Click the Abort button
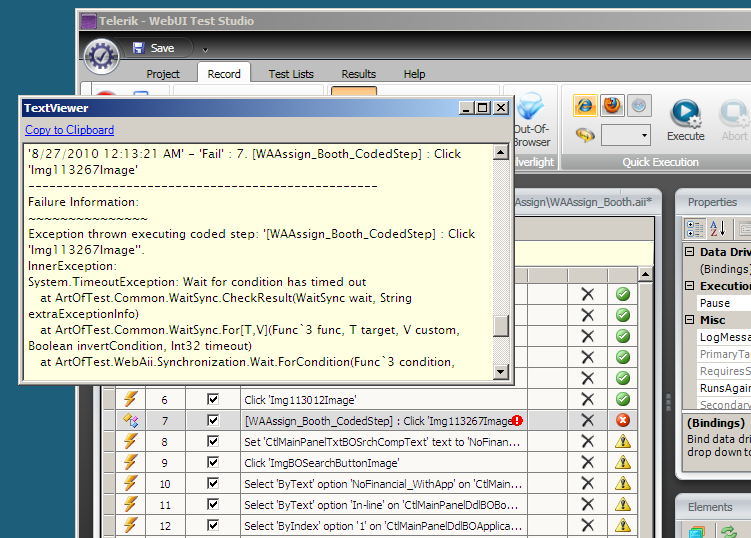 click(734, 120)
